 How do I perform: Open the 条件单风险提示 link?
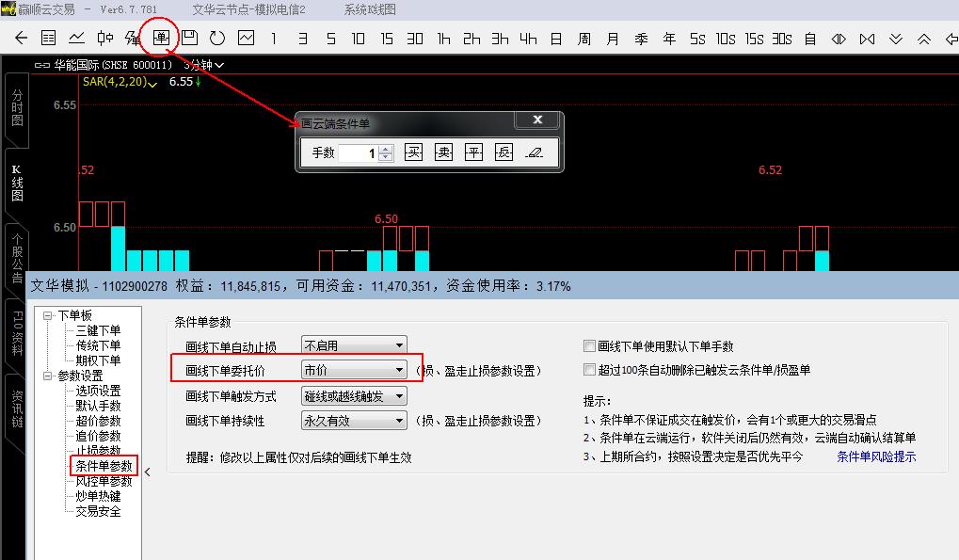point(876,457)
